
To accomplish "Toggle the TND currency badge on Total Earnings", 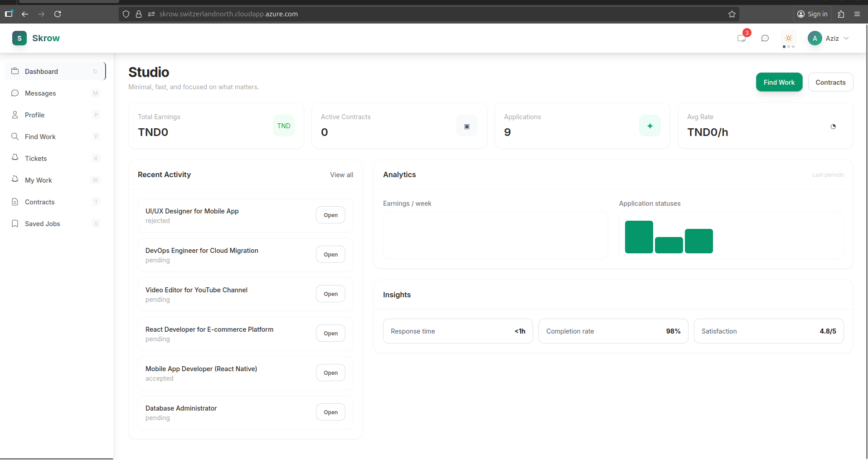I will pos(283,126).
